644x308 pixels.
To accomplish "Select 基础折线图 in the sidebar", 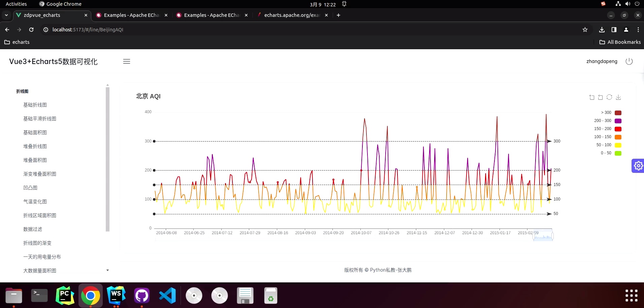I will point(35,105).
